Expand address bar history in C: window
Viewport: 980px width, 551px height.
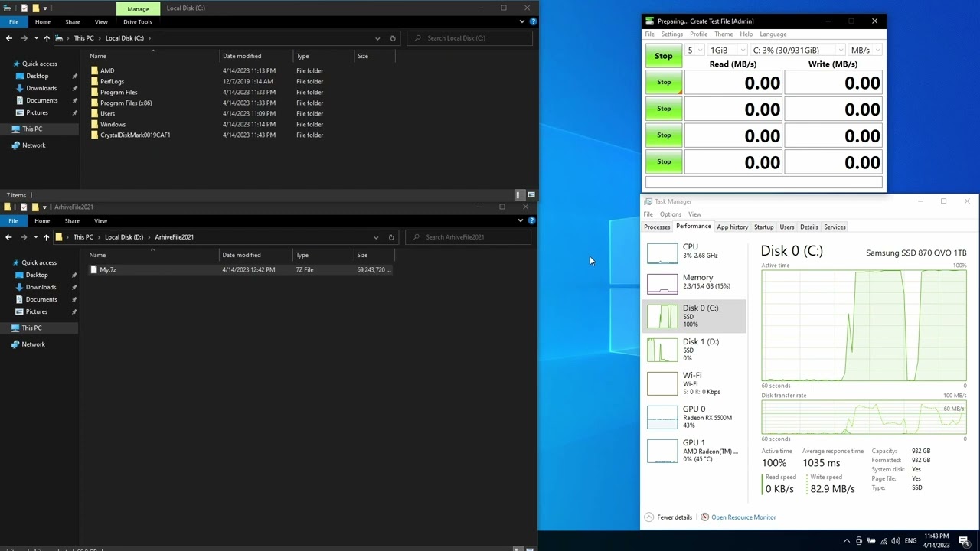click(377, 38)
